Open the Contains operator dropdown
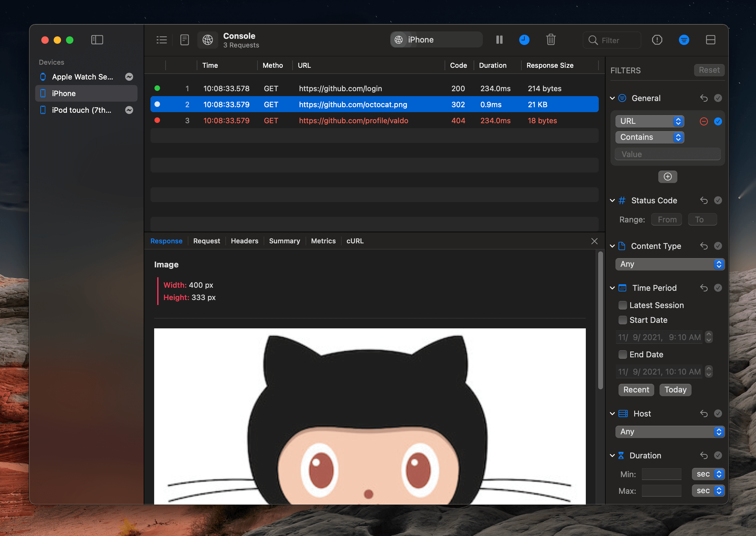This screenshot has width=756, height=536. 650,137
